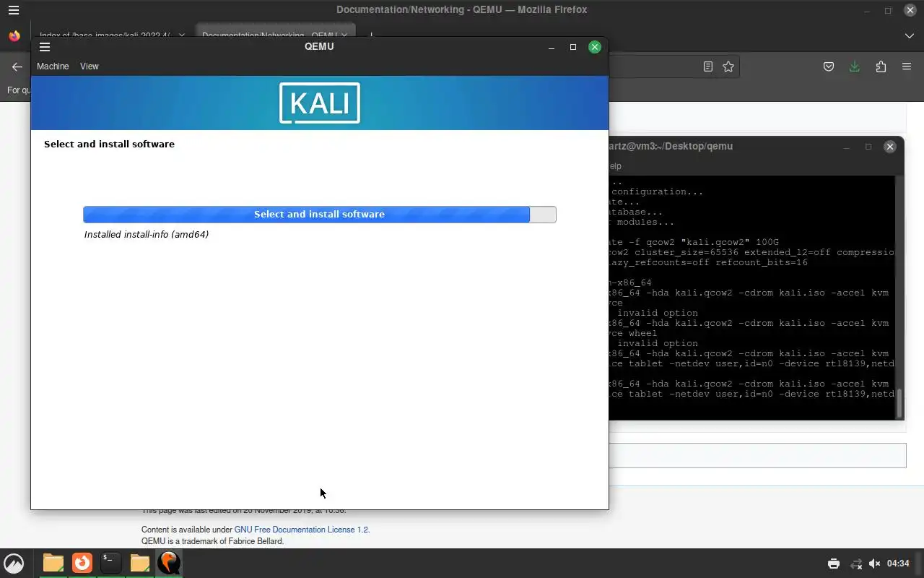This screenshot has height=578, width=924.
Task: Click the 04:34 clock in taskbar
Action: (898, 564)
